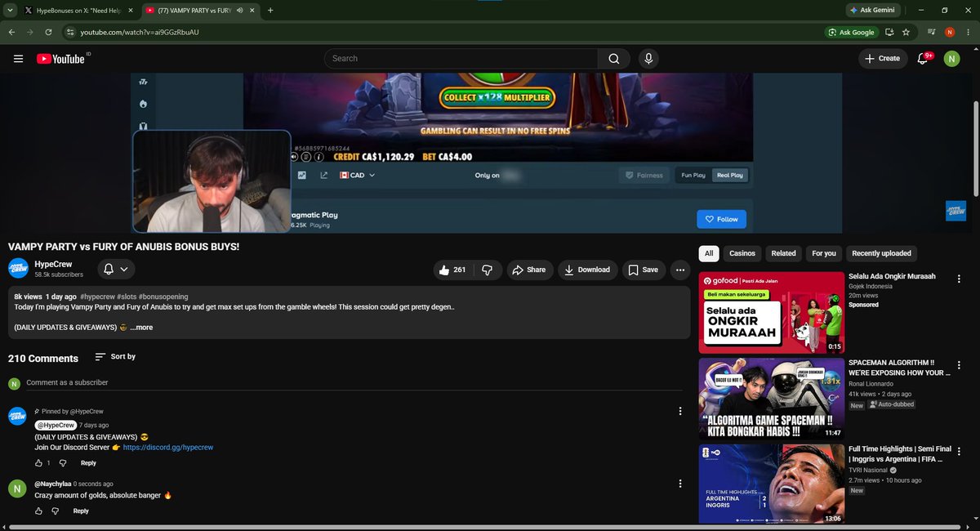Switch to Real Play mode
Image resolution: width=980 pixels, height=531 pixels.
[729, 175]
